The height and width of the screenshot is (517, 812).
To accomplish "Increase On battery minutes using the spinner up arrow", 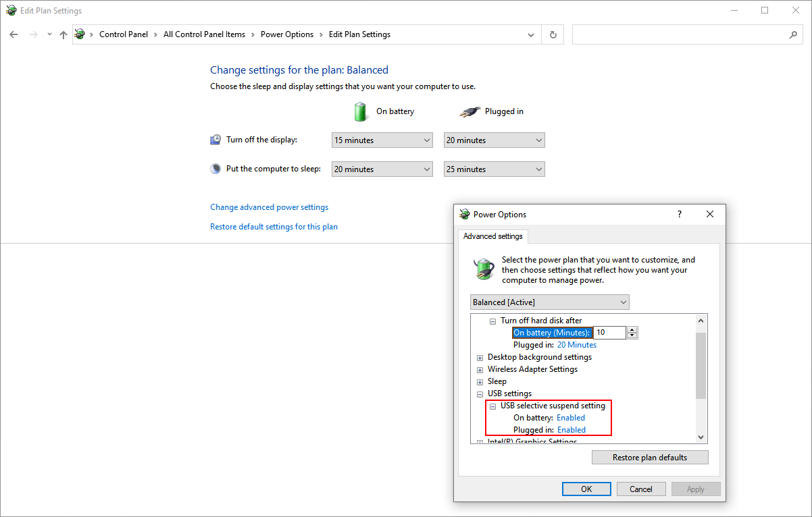I will point(632,329).
